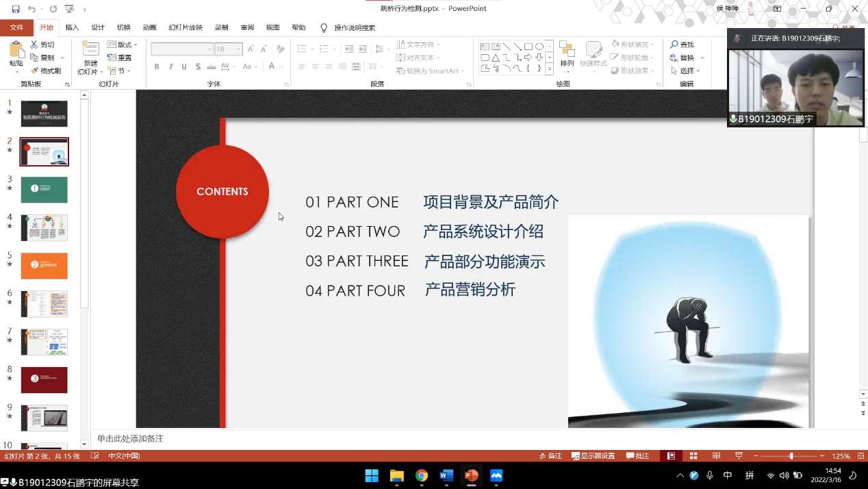Screen dimensions: 868x489
Task: Open the Select (选择) dropdown
Action: (x=687, y=71)
